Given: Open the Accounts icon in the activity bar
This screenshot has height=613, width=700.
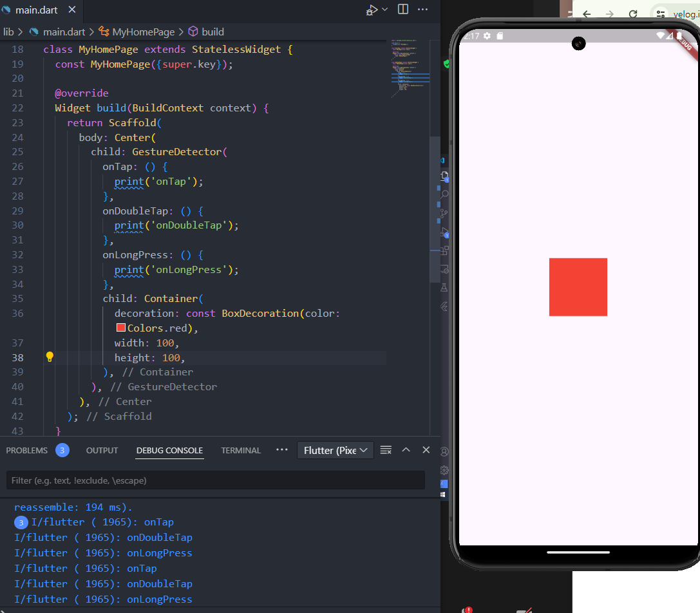Looking at the screenshot, I should pos(444,451).
